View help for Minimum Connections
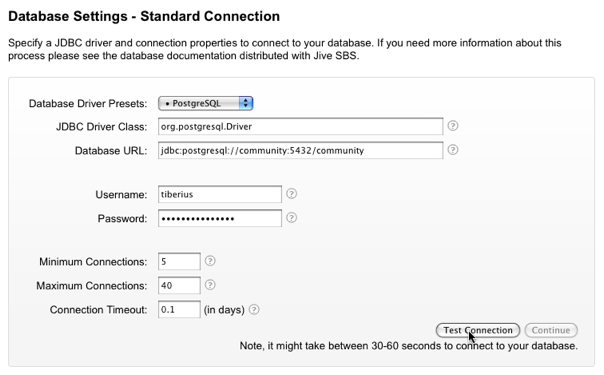604x375 pixels. (x=210, y=261)
